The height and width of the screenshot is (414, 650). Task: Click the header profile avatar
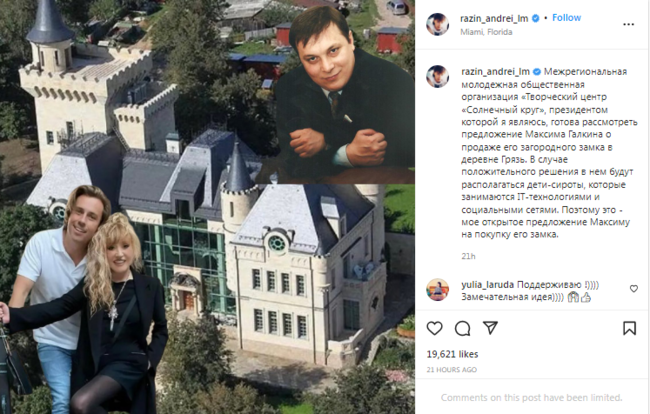(437, 24)
